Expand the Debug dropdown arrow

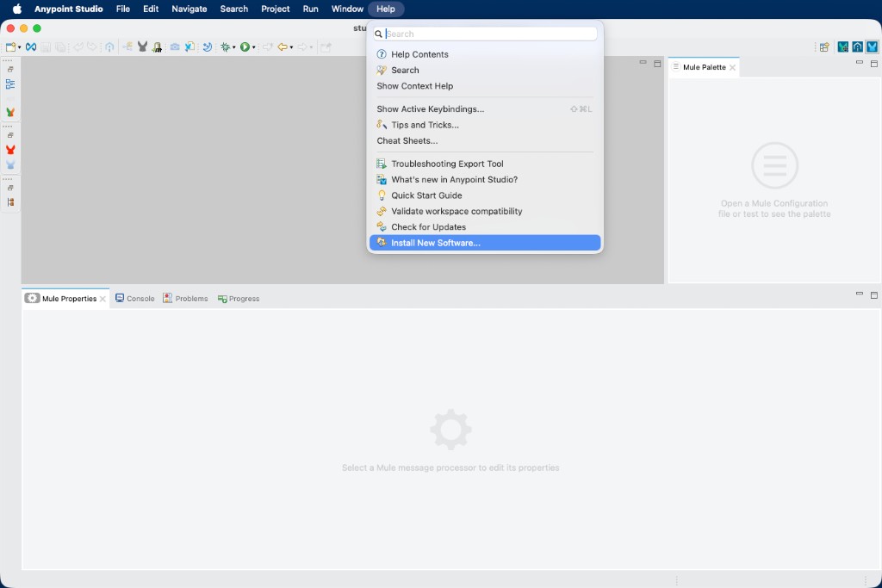[233, 47]
